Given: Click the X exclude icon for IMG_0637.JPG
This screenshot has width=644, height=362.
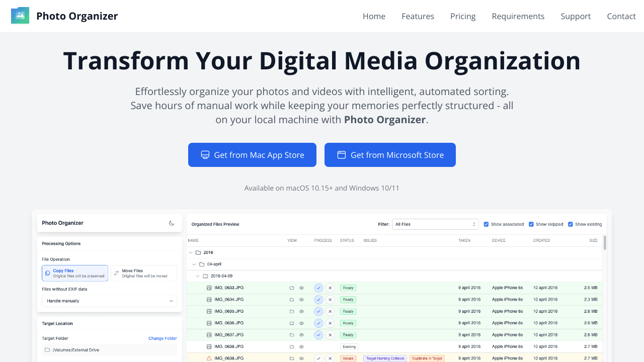Looking at the screenshot, I should pyautogui.click(x=330, y=335).
